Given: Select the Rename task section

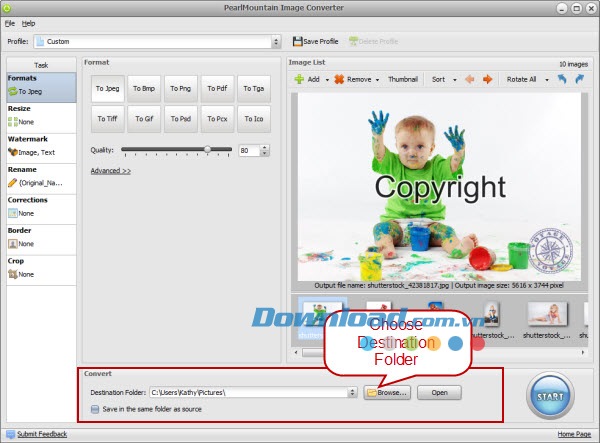Looking at the screenshot, I should tap(41, 179).
